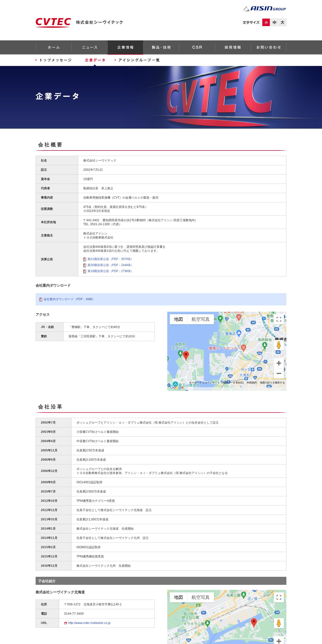The width and height of the screenshot is (322, 644).
Task: Go to ホーム in navigation bar
Action: pyautogui.click(x=54, y=47)
